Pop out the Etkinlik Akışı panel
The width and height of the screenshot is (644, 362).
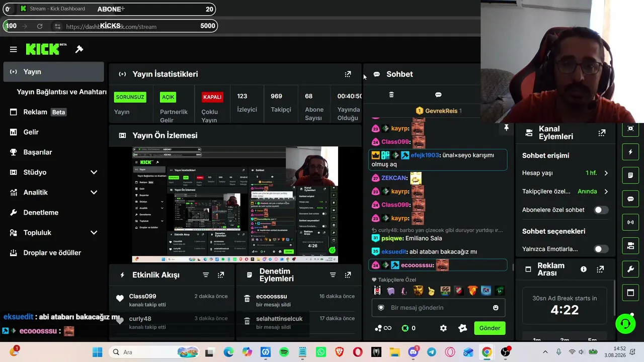click(221, 275)
